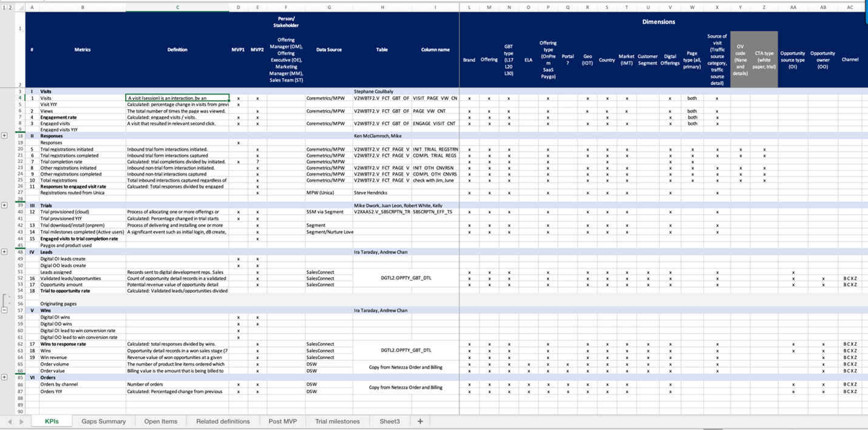Open the Open Items sheet tab

tap(161, 421)
